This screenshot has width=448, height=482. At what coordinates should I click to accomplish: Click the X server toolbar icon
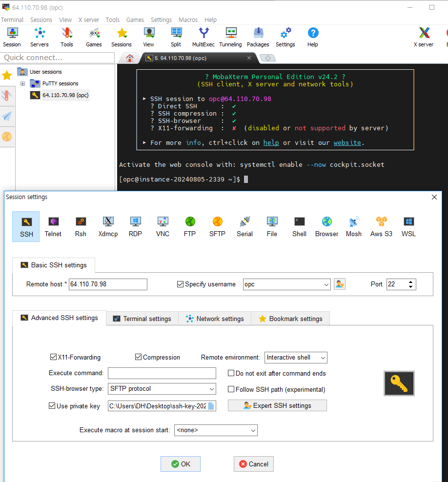424,37
